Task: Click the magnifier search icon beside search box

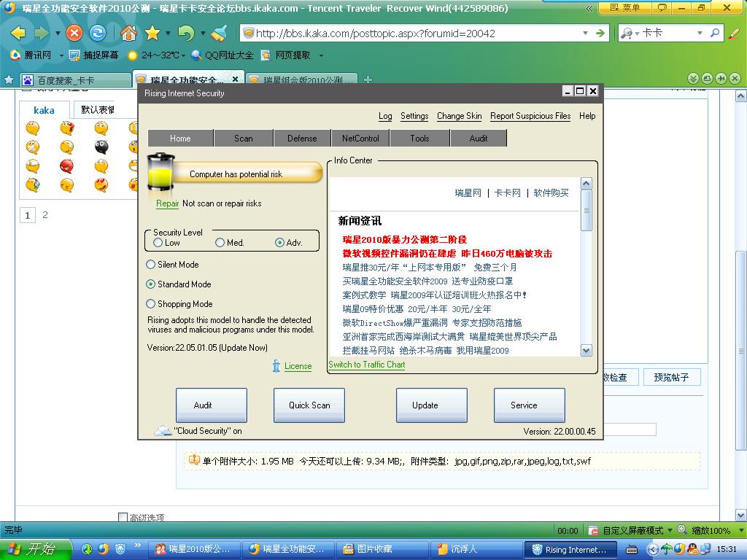Action: coord(715,33)
